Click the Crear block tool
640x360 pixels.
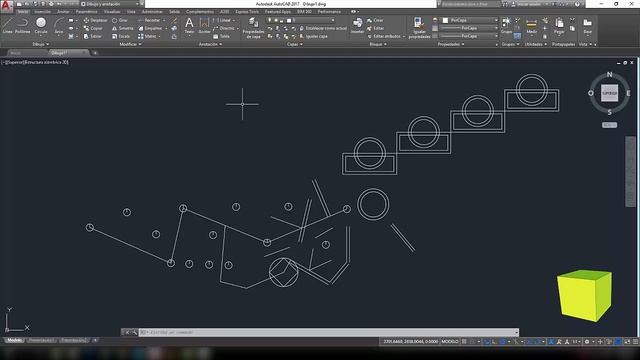(x=375, y=20)
